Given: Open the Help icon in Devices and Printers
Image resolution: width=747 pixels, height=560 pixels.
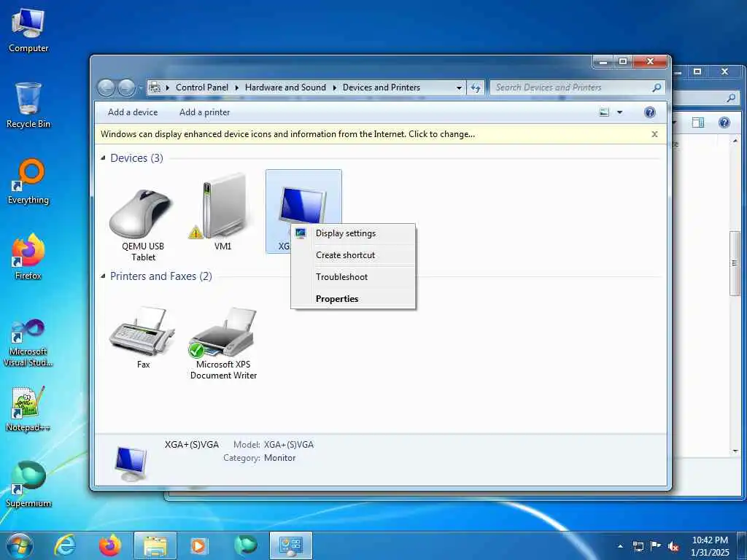Looking at the screenshot, I should click(x=649, y=112).
